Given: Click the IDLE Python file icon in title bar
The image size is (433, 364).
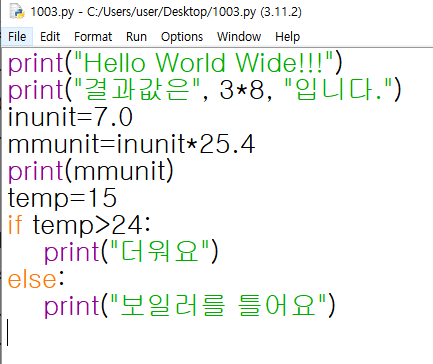Looking at the screenshot, I should [x=17, y=12].
